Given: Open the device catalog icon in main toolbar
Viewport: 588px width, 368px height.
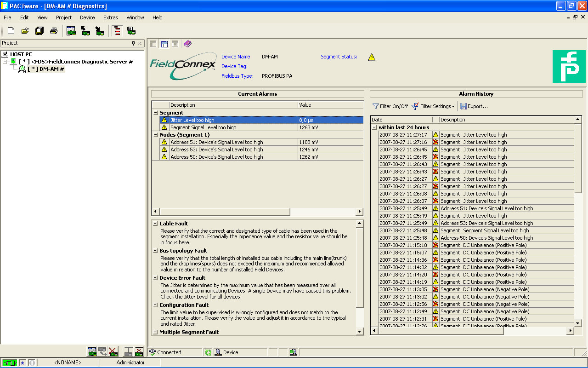Looking at the screenshot, I should click(x=71, y=31).
